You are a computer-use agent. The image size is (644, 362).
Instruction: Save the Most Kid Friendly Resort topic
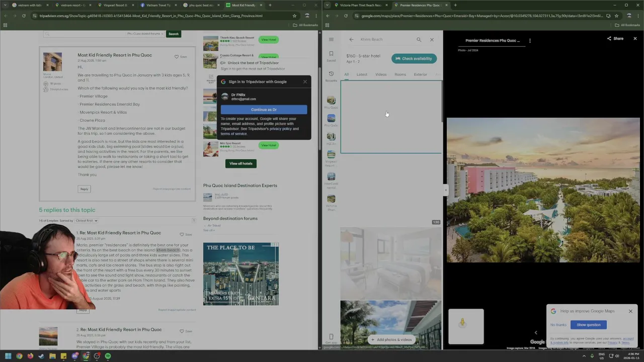[181, 57]
